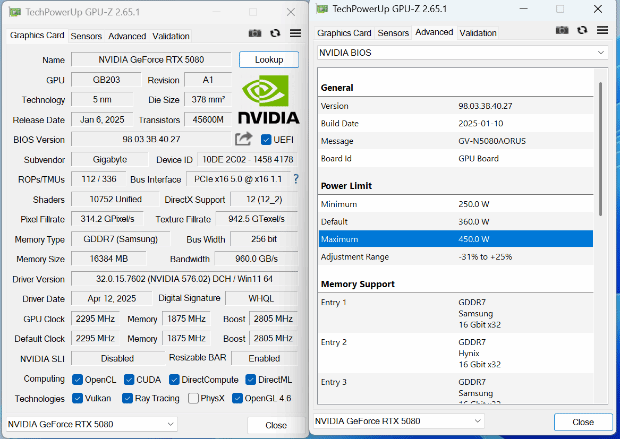Toggle the OpenCL checkbox
This screenshot has height=439, width=620.
point(77,380)
